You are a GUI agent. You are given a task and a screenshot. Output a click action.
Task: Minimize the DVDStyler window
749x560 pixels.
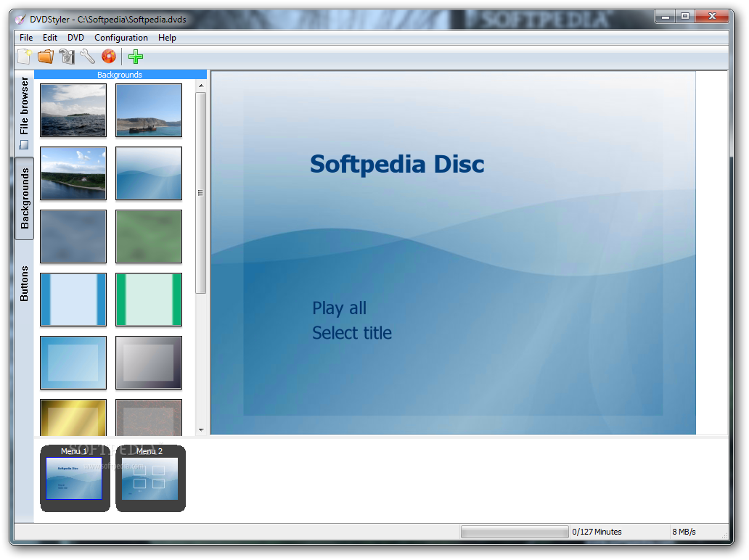click(x=665, y=17)
